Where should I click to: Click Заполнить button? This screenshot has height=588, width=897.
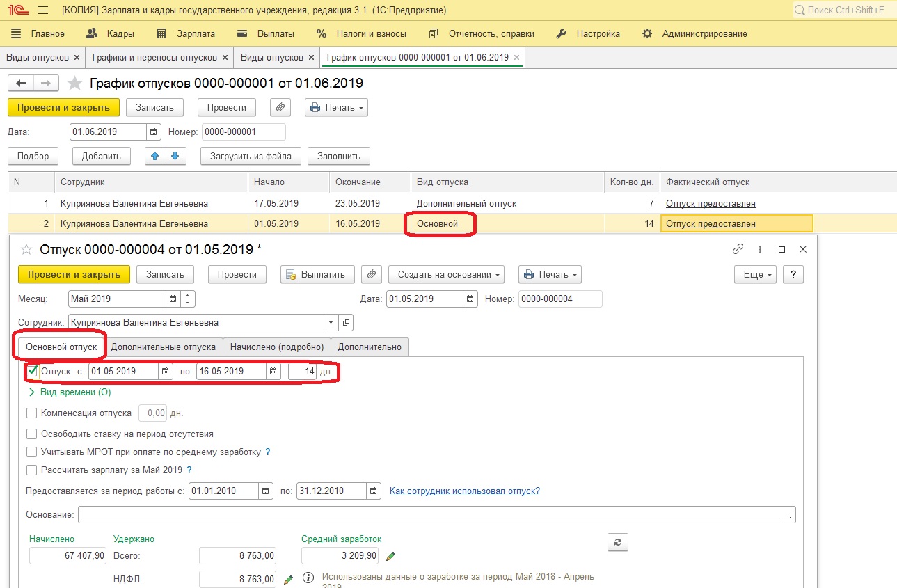tap(339, 156)
